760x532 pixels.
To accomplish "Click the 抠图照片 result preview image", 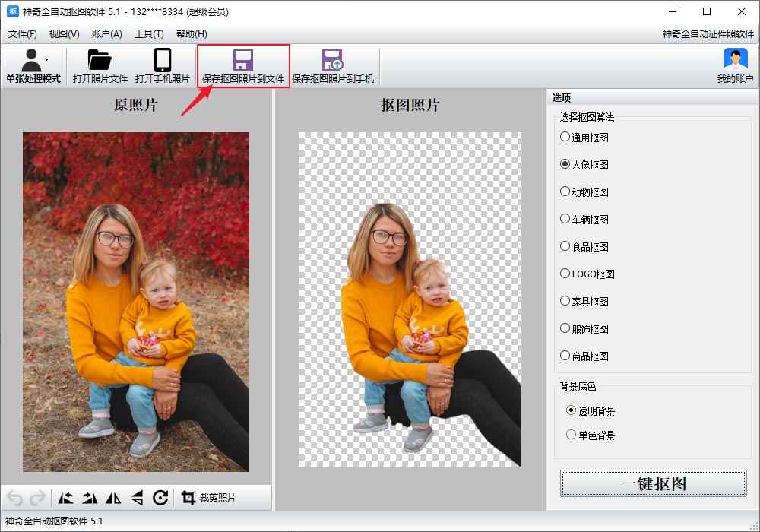I will click(x=410, y=299).
